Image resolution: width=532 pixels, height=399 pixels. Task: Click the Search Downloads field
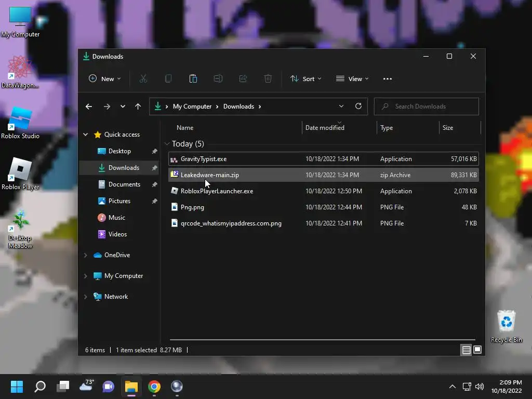click(427, 107)
